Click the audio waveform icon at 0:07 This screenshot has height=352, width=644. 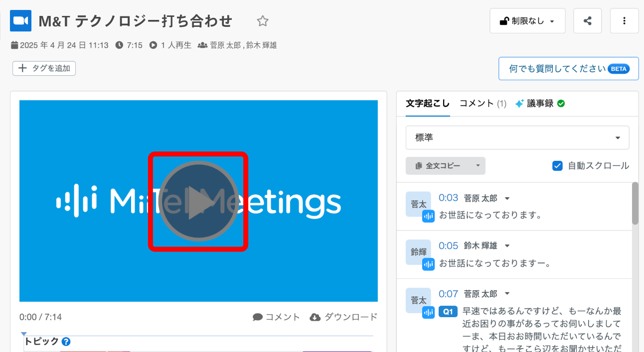[x=429, y=312]
